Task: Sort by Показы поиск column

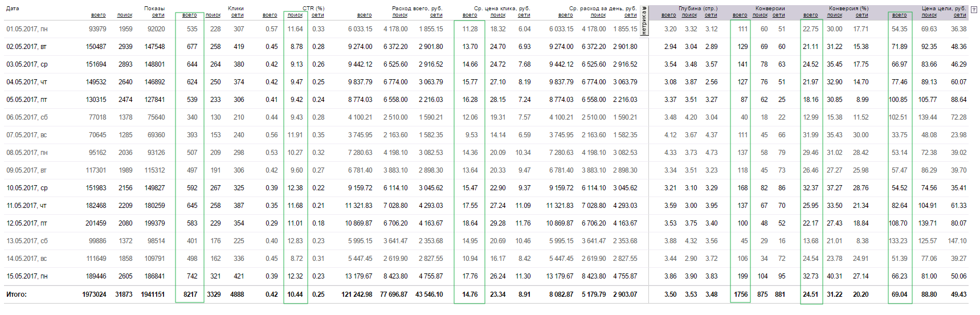Action: click(x=125, y=15)
